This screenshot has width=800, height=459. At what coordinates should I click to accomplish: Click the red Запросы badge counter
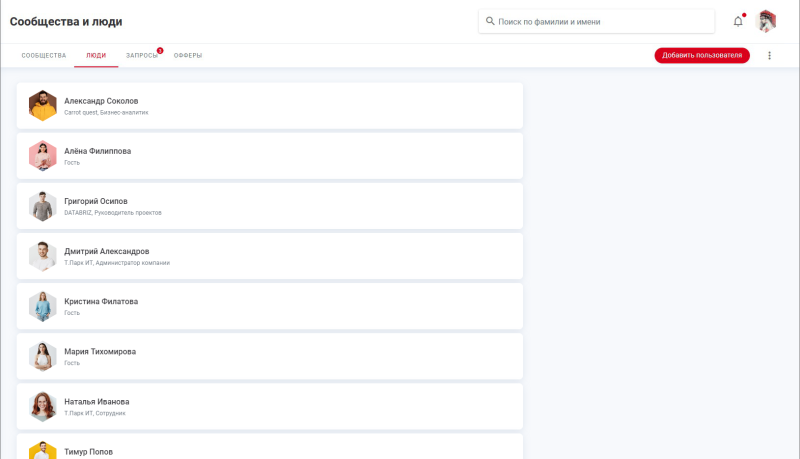[160, 50]
